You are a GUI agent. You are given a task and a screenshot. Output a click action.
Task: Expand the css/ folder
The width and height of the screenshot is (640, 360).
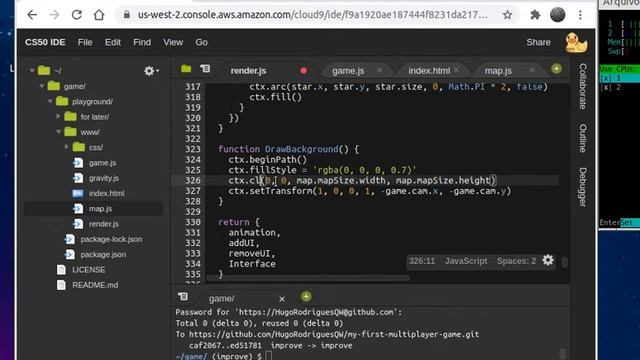point(67,147)
